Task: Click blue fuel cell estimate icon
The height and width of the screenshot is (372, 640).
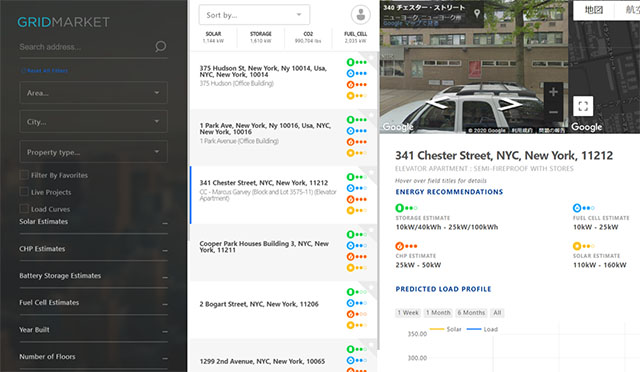Action: [577, 208]
